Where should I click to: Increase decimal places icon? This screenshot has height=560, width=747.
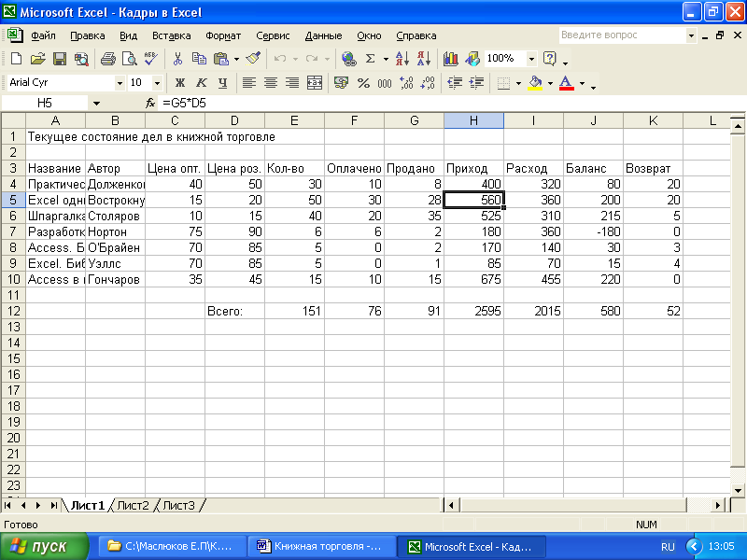coord(406,83)
